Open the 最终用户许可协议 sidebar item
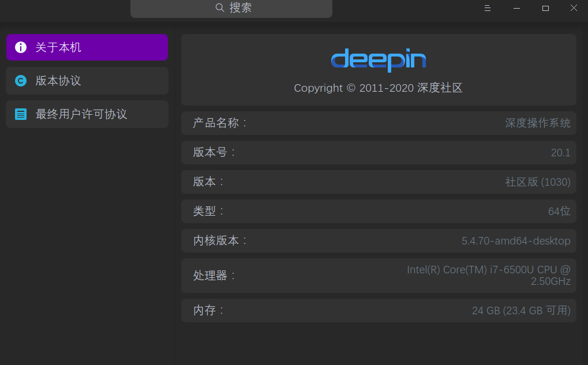The image size is (588, 365). [x=87, y=114]
